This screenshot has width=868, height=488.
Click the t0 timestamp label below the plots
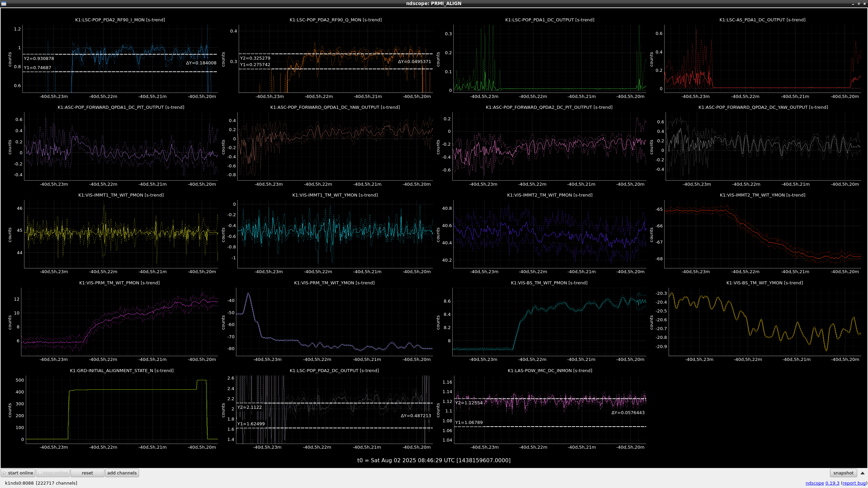434,460
